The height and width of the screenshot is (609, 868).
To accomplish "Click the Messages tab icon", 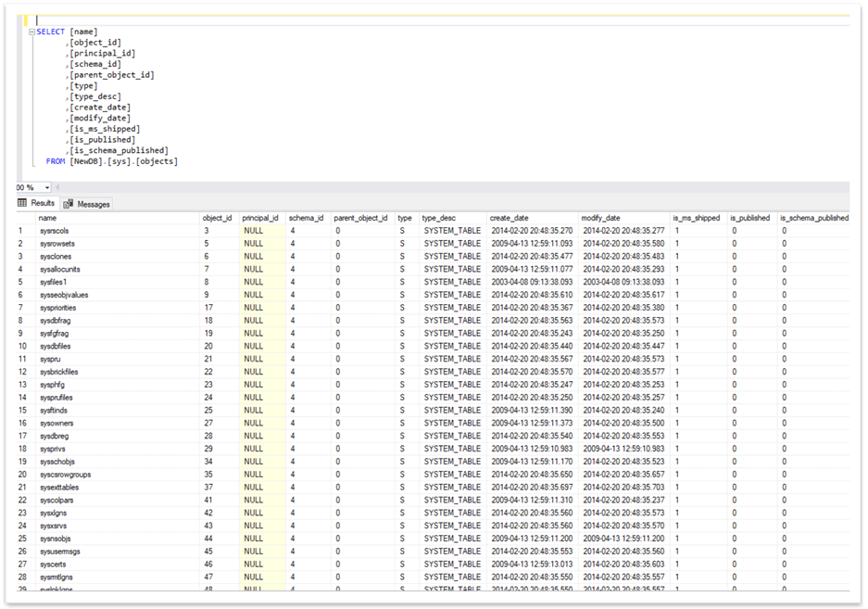I will coord(69,204).
